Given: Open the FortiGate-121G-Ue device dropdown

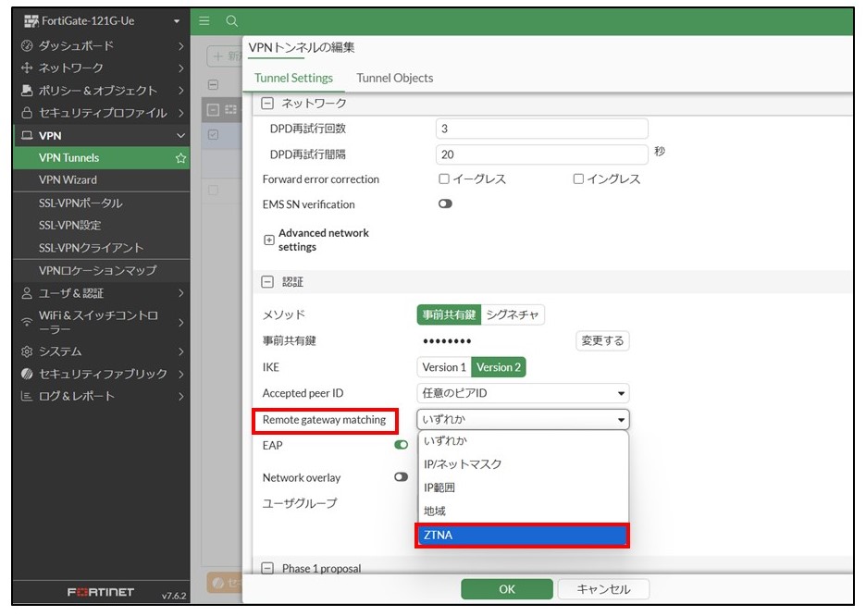Looking at the screenshot, I should pos(177,21).
